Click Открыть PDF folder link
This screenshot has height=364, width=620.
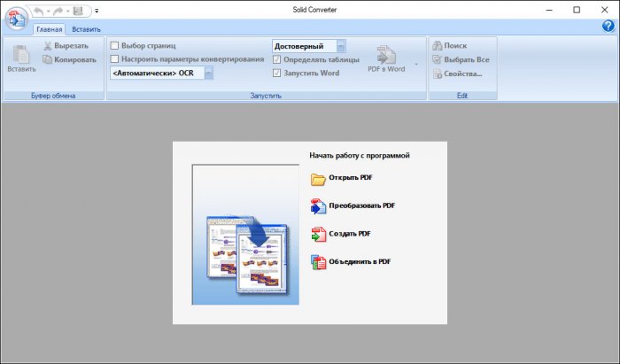(x=342, y=179)
